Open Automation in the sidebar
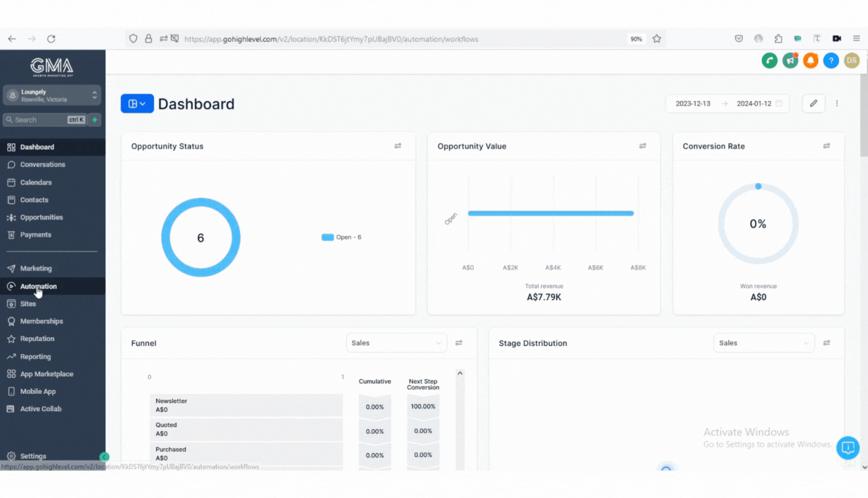The width and height of the screenshot is (868, 498). [38, 286]
